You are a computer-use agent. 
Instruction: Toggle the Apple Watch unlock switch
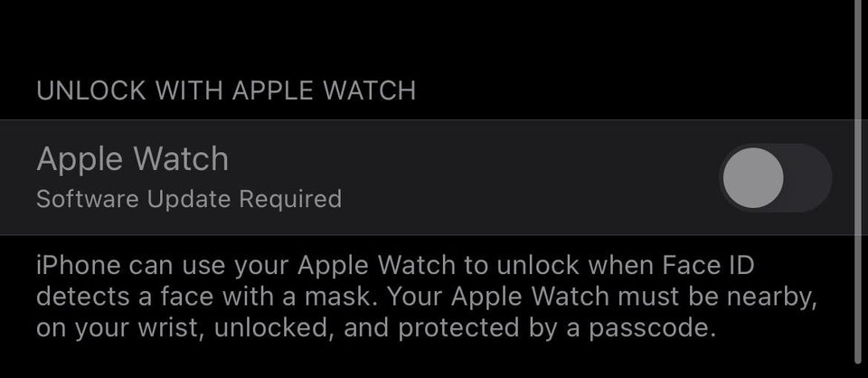pyautogui.click(x=775, y=177)
